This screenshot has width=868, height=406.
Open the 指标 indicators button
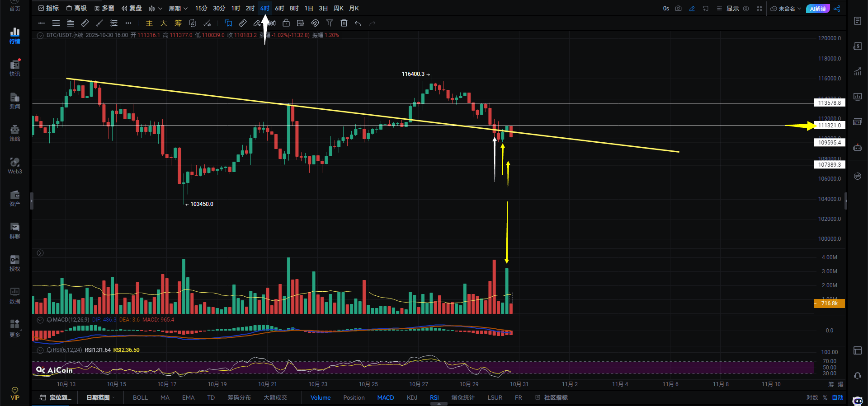click(49, 9)
